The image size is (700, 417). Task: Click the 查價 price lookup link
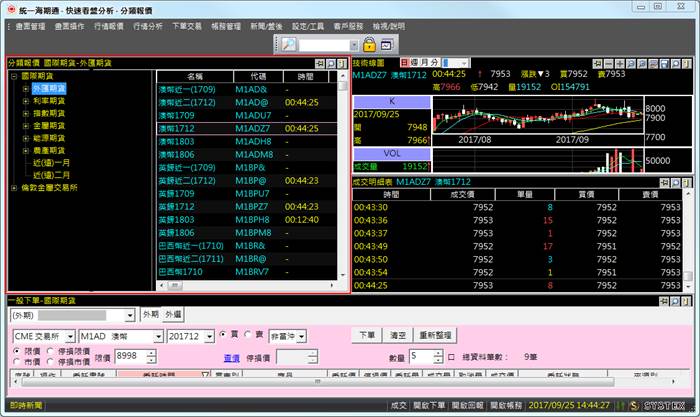231,358
